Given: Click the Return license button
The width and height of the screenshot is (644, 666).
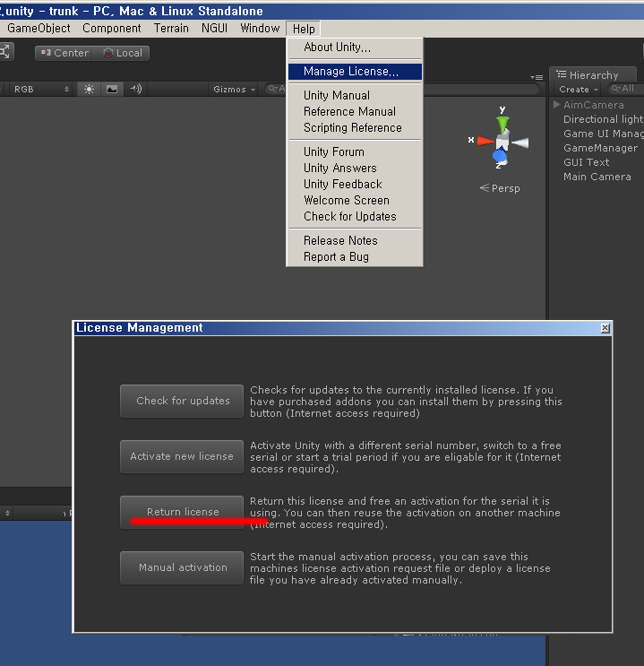Looking at the screenshot, I should click(x=182, y=512).
